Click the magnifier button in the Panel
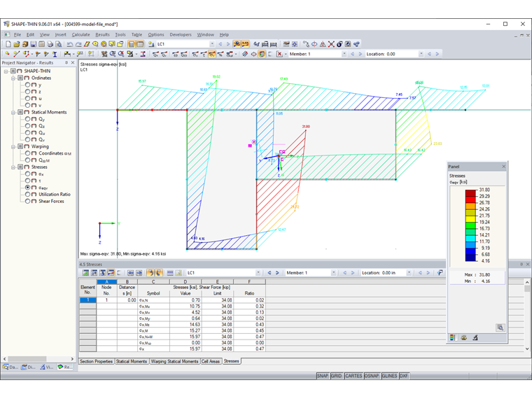532x399 pixels. (x=500, y=328)
